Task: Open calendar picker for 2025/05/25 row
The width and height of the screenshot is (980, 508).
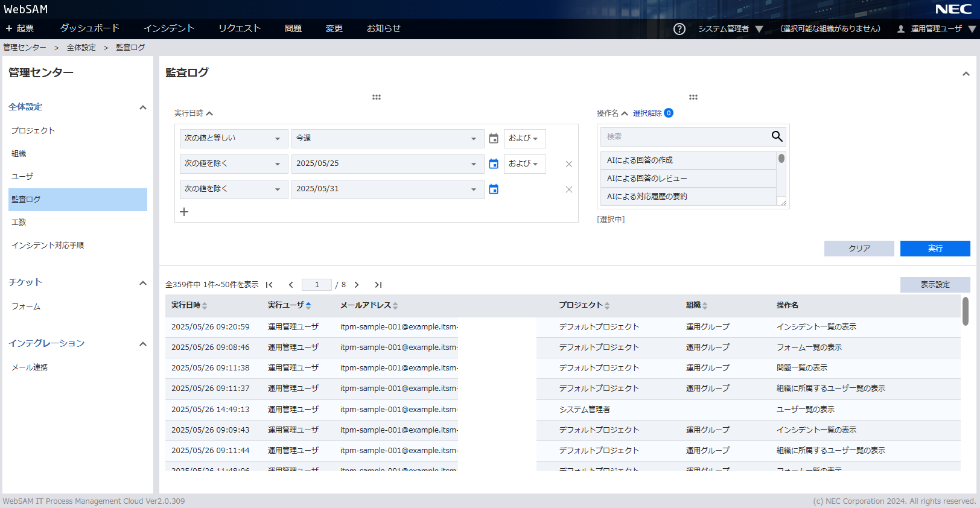Action: [x=494, y=164]
